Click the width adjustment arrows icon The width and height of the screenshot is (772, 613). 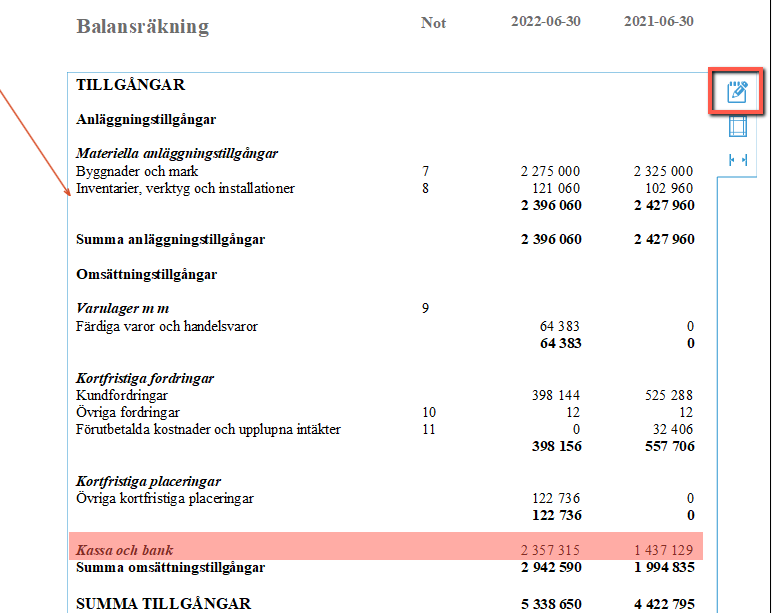click(x=738, y=160)
